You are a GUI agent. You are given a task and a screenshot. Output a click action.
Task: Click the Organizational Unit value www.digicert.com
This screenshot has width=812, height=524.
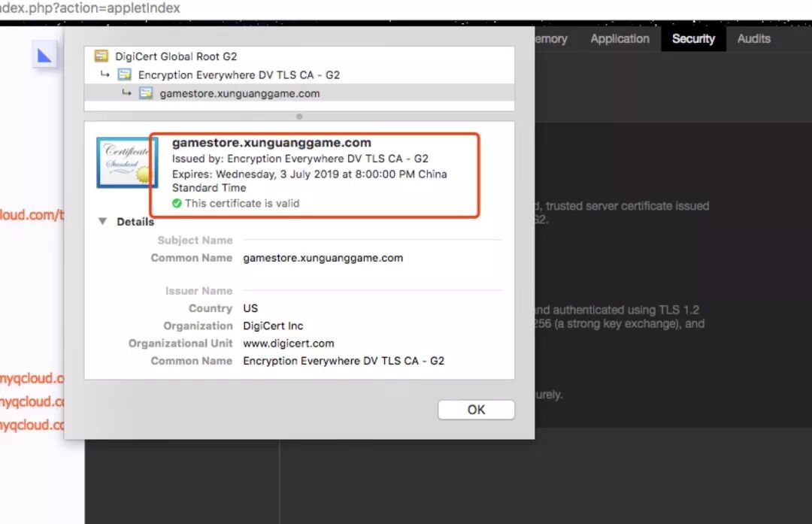tap(289, 344)
